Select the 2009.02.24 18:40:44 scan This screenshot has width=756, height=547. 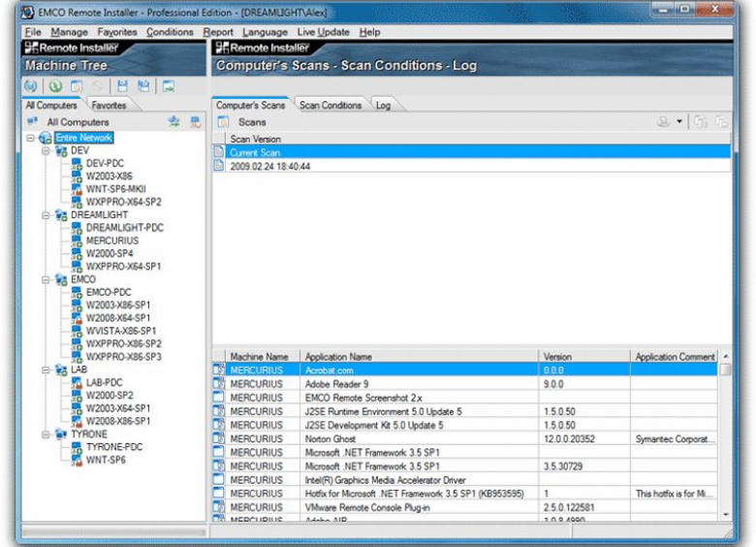[472, 166]
